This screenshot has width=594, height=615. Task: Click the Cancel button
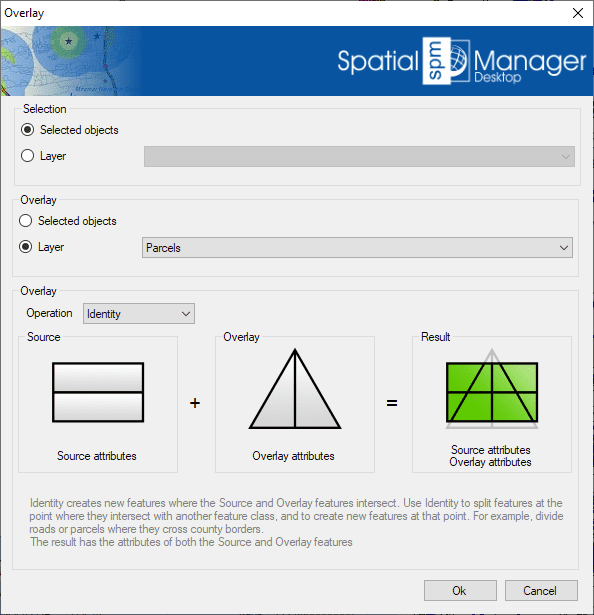coord(541,590)
